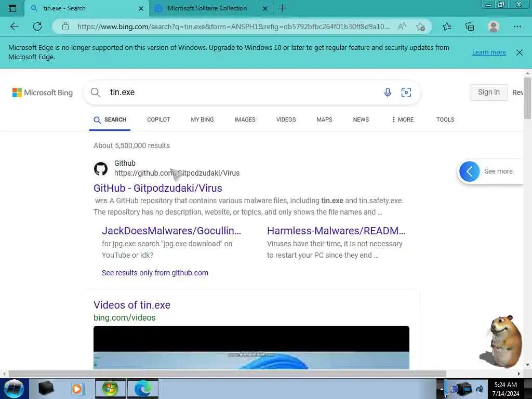Click the Microsoft Bing logo
This screenshot has height=399, width=532.
(x=43, y=92)
